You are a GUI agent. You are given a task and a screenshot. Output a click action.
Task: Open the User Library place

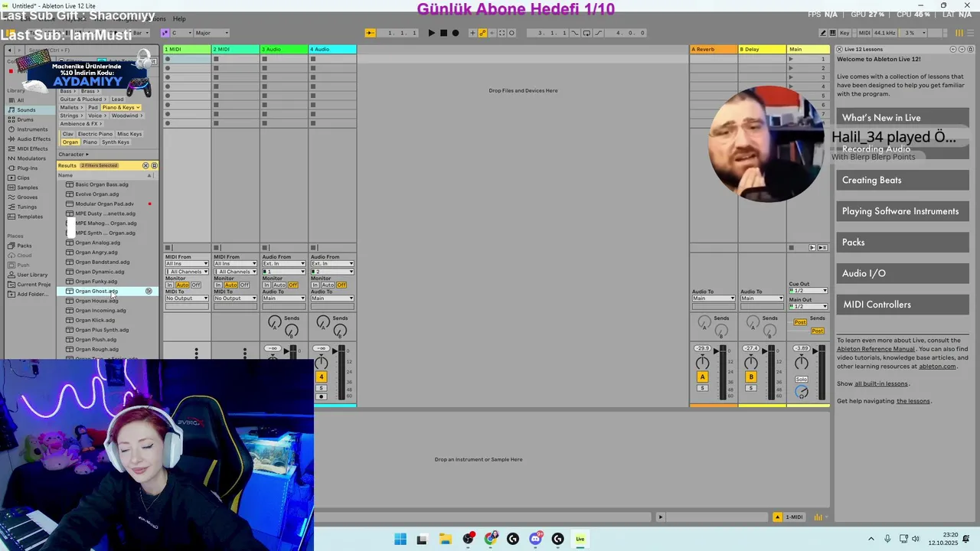[x=32, y=275]
